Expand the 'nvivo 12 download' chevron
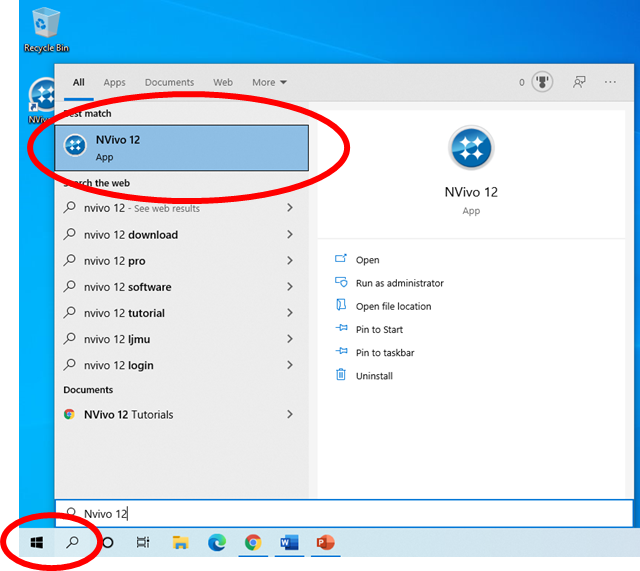 pyautogui.click(x=290, y=234)
